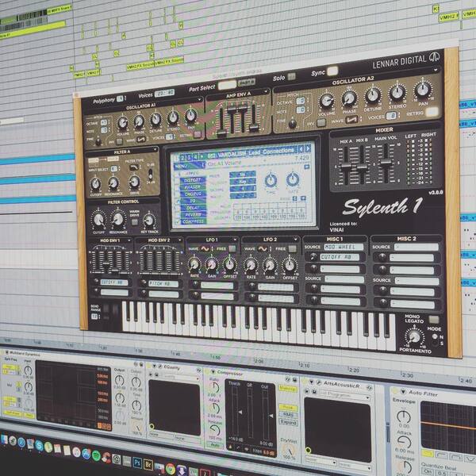Enable the Oscillator A2 Retrig button
The width and height of the screenshot is (476, 476).
pos(432,113)
